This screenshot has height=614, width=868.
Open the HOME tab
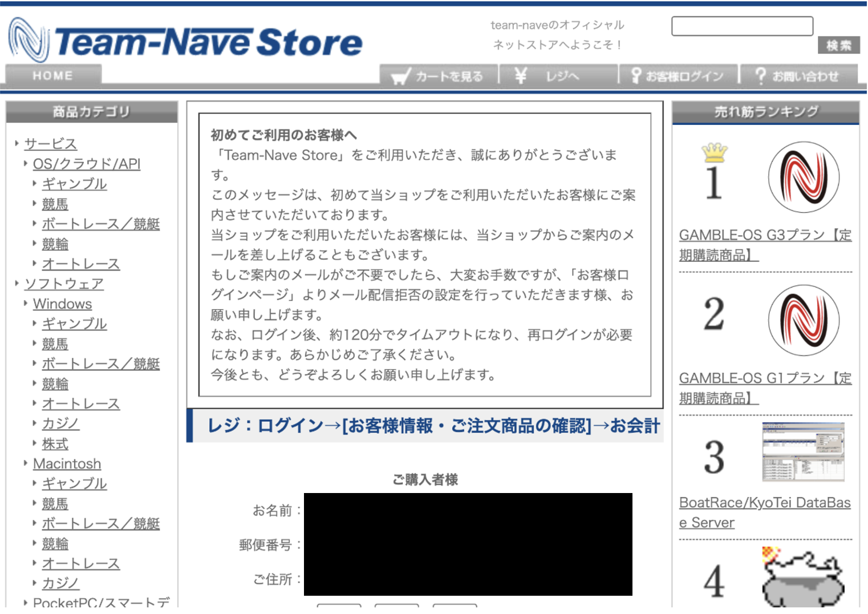click(53, 75)
